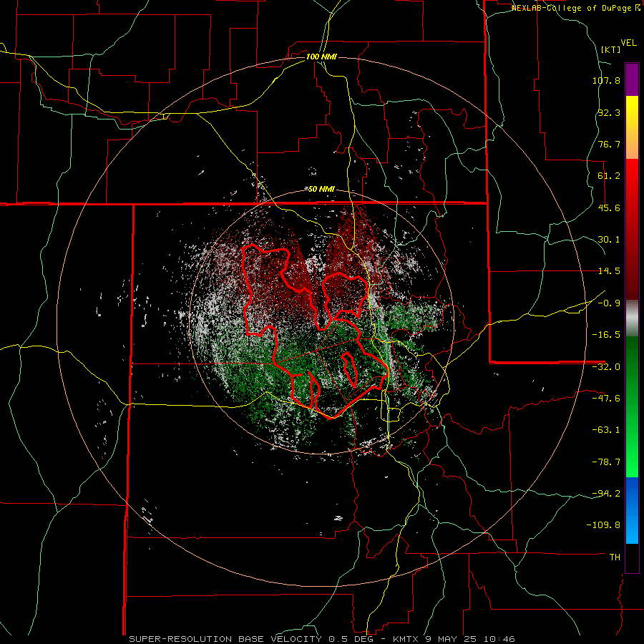644x644 pixels.
Task: Click the 50 NMI range ring label
Action: pyautogui.click(x=321, y=190)
